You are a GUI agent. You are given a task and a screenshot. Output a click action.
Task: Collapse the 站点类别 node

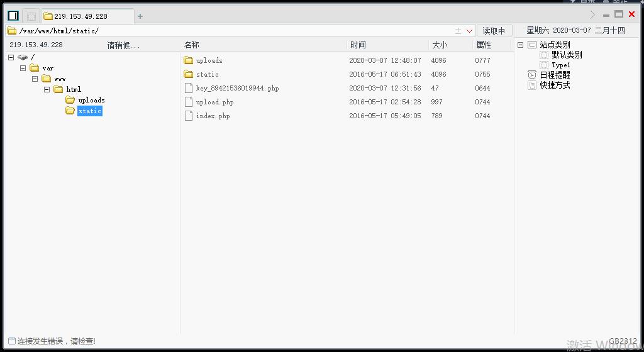tap(520, 45)
